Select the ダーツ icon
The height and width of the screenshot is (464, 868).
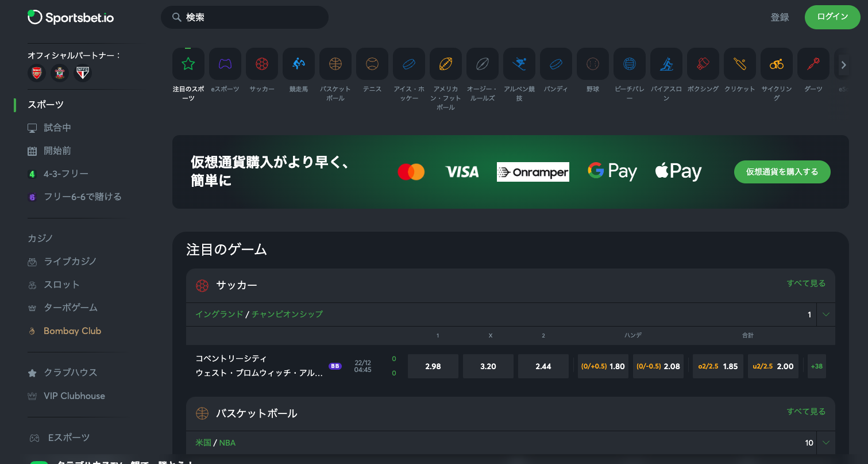tap(813, 64)
